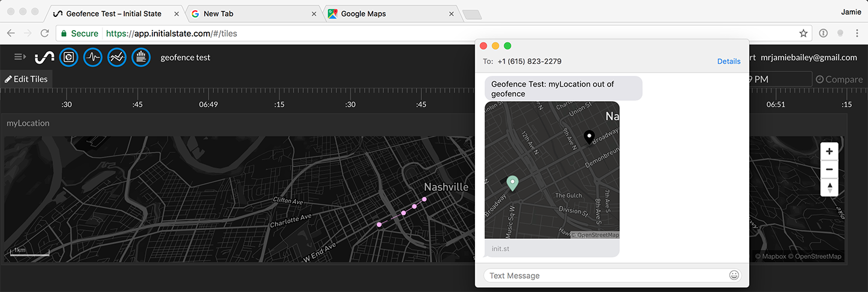Open the Lines chart view icon
Image resolution: width=868 pixels, height=292 pixels.
tap(117, 57)
